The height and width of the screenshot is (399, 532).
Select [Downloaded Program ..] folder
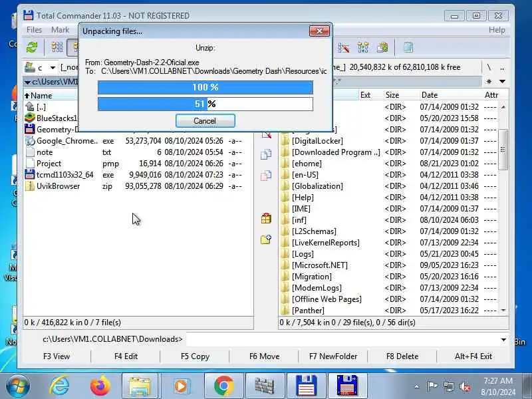388,152
